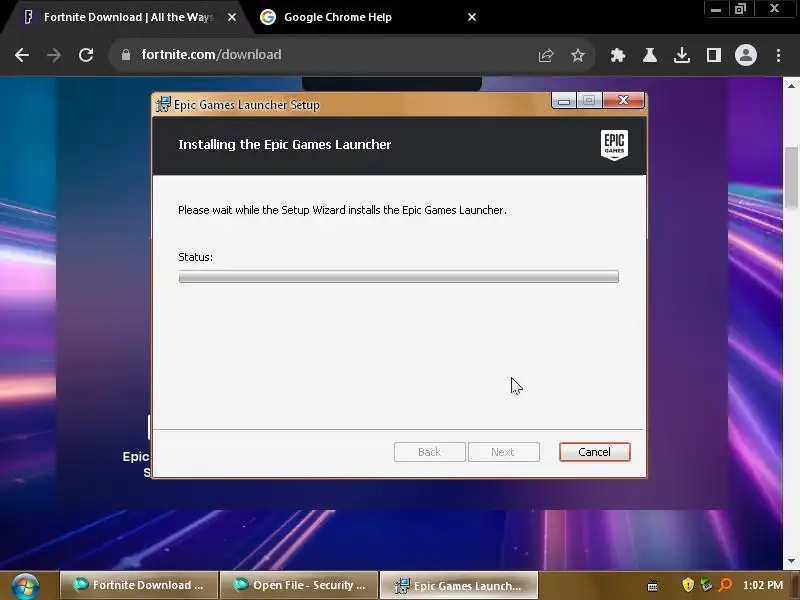This screenshot has width=800, height=600.
Task: Minimize the Chrome window
Action: coord(716,9)
